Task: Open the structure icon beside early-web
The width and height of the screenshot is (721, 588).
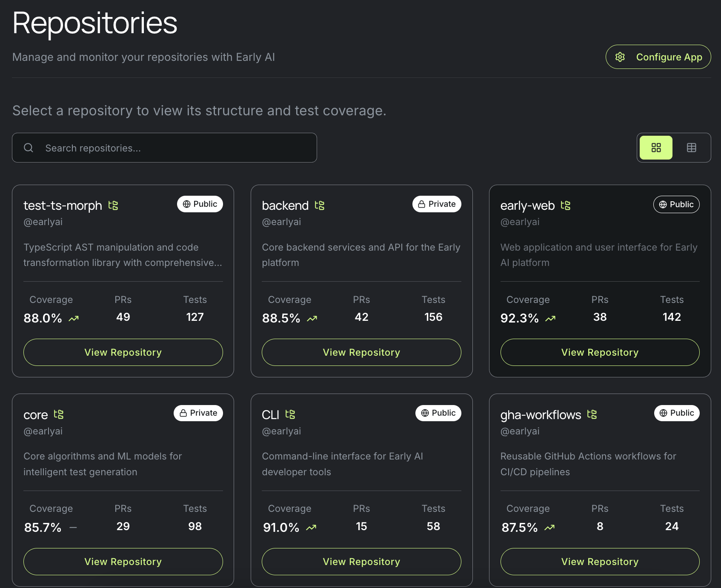Action: click(x=566, y=206)
